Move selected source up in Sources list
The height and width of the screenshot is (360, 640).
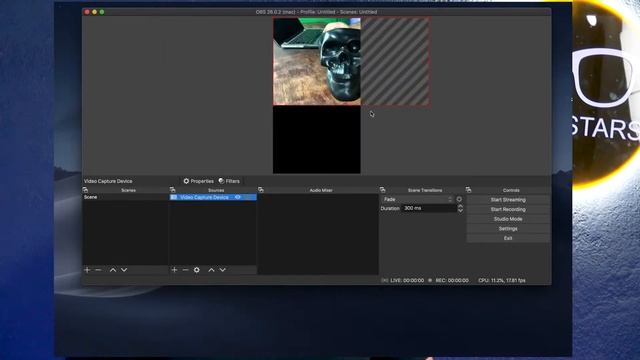point(211,270)
